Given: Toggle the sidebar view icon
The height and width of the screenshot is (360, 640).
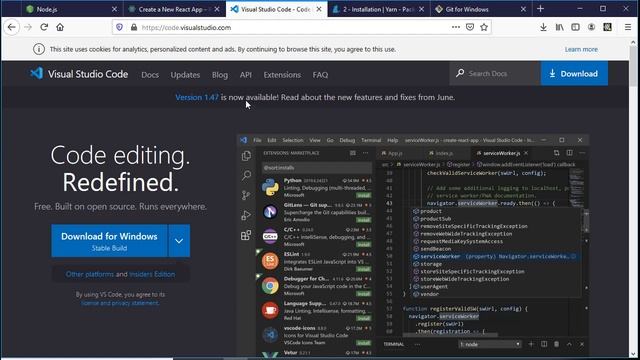Looking at the screenshot, I should coord(576,27).
